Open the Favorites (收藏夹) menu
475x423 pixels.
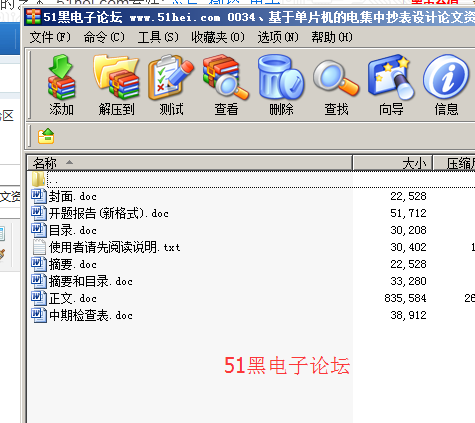pos(218,37)
